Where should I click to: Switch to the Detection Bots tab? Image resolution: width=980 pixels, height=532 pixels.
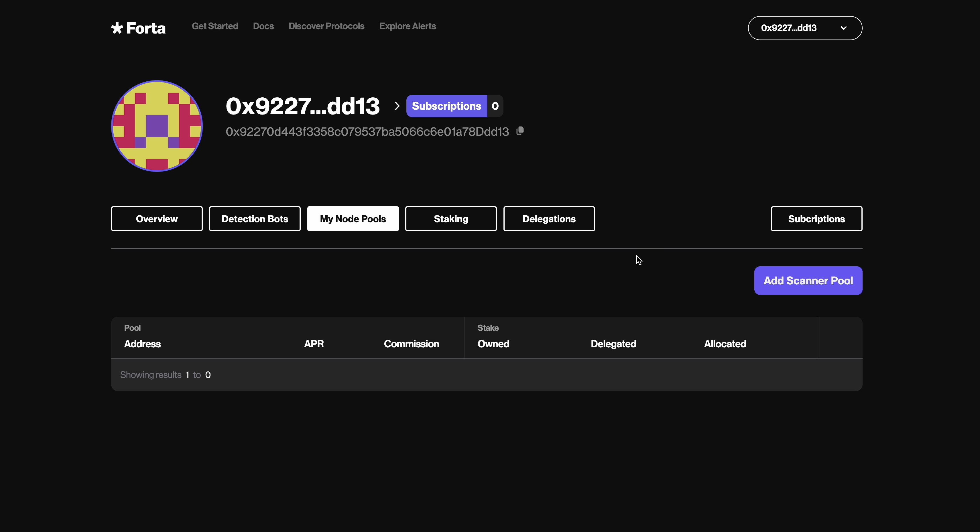click(255, 219)
